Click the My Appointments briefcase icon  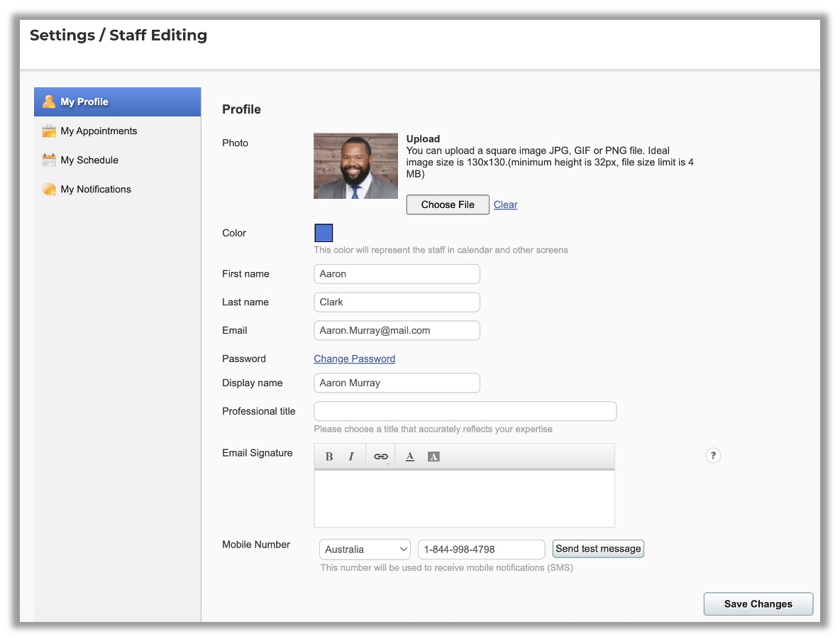(49, 131)
